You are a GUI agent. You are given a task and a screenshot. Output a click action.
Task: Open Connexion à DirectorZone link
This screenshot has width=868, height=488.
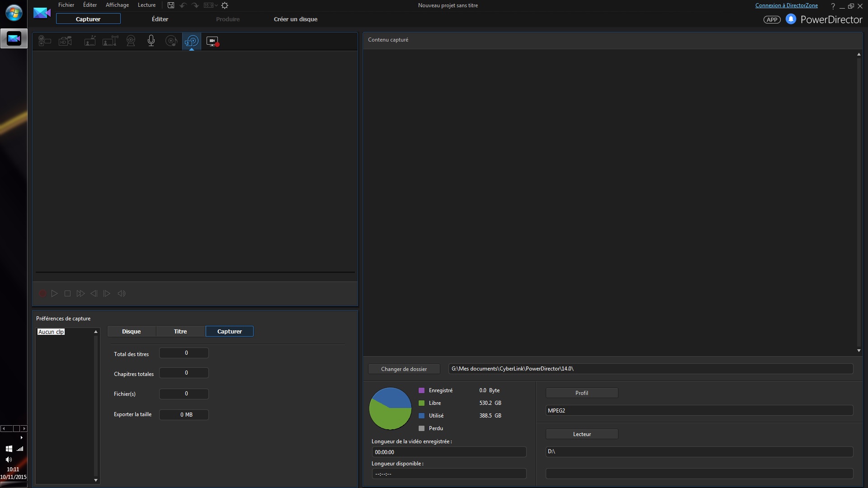click(x=786, y=5)
